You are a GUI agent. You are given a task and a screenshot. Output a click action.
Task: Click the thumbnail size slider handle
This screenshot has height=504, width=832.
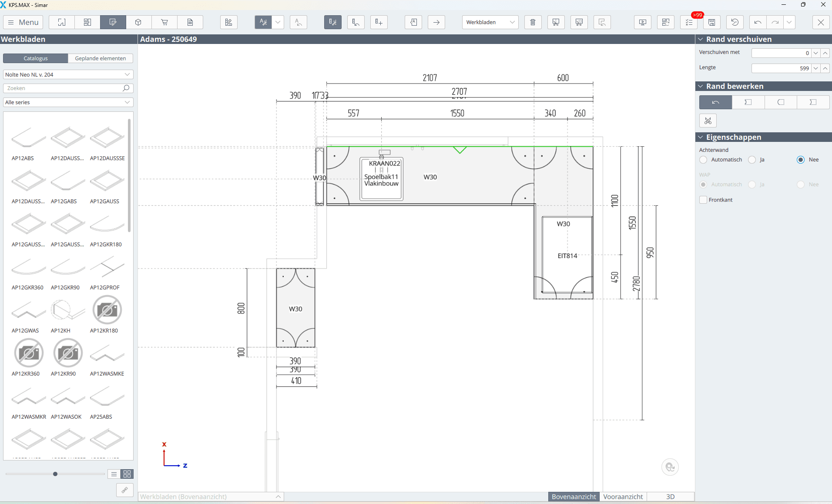pyautogui.click(x=55, y=474)
